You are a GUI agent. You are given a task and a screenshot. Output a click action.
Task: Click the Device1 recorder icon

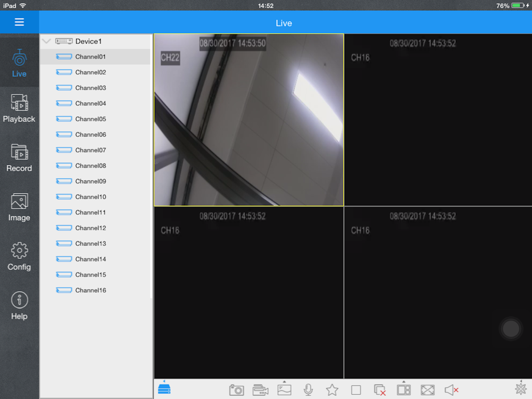pos(64,41)
